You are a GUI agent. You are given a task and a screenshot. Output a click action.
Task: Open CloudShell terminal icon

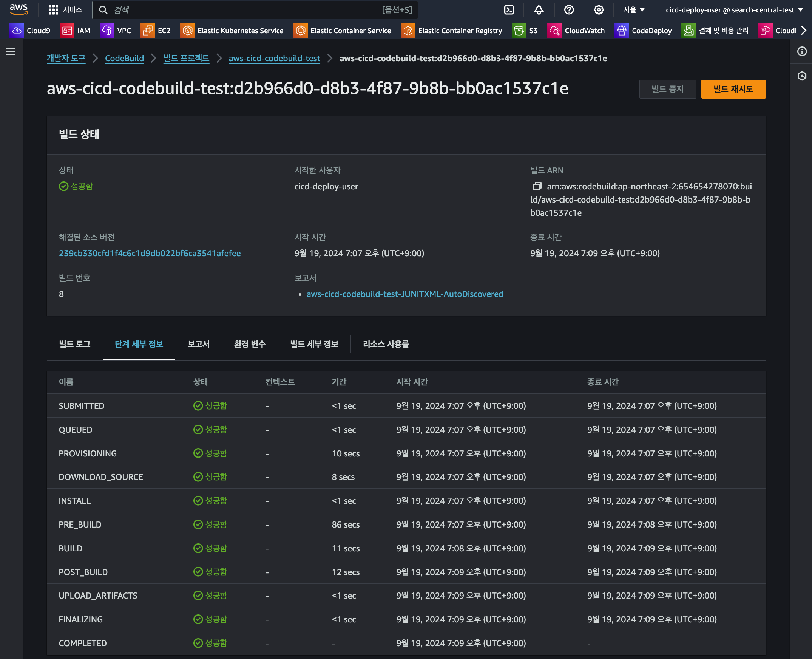tap(509, 10)
